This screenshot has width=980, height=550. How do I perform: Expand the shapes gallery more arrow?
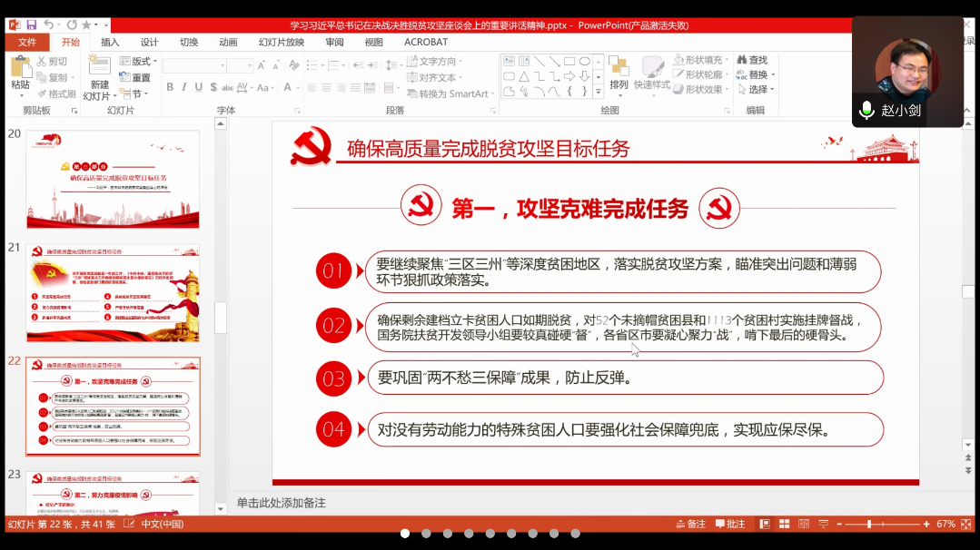click(598, 92)
